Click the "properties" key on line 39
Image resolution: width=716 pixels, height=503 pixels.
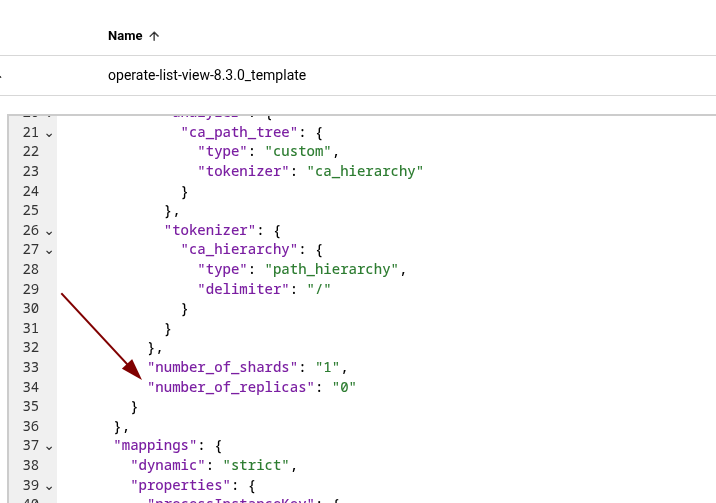click(180, 485)
